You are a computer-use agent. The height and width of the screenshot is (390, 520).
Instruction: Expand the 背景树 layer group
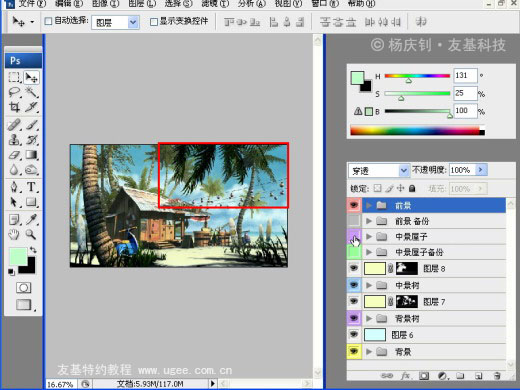(x=369, y=318)
